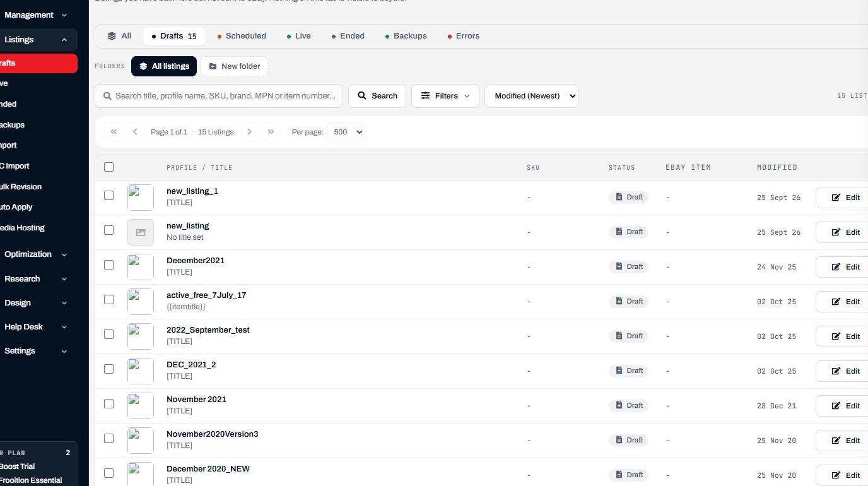Screen dimensions: 868x486
Task: Switch to the Scheduled tab
Action: pyautogui.click(x=242, y=36)
